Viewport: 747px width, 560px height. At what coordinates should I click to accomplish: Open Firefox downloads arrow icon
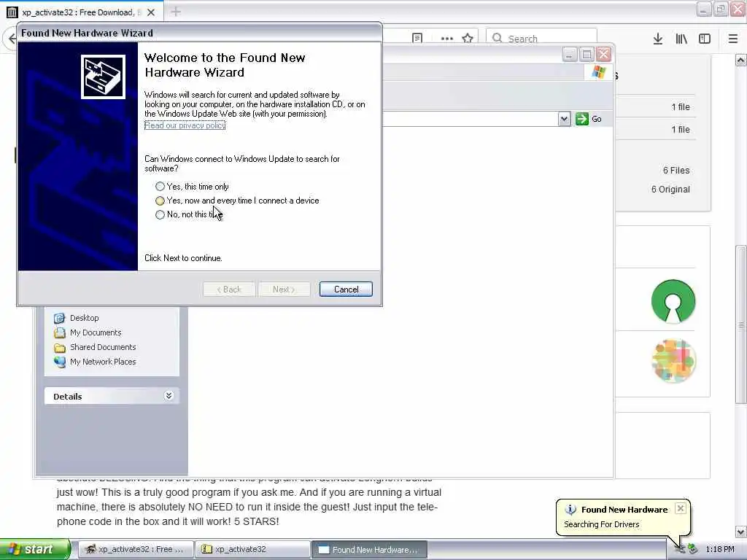pyautogui.click(x=658, y=39)
